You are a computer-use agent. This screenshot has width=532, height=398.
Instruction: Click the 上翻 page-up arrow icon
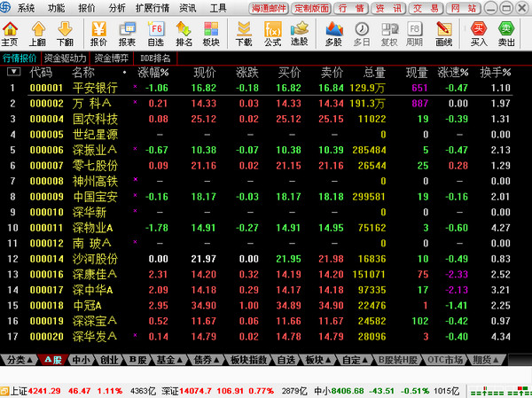(x=37, y=34)
